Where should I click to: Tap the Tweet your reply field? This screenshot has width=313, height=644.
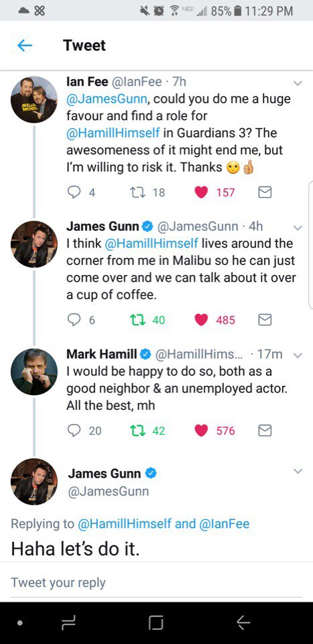coord(156,582)
